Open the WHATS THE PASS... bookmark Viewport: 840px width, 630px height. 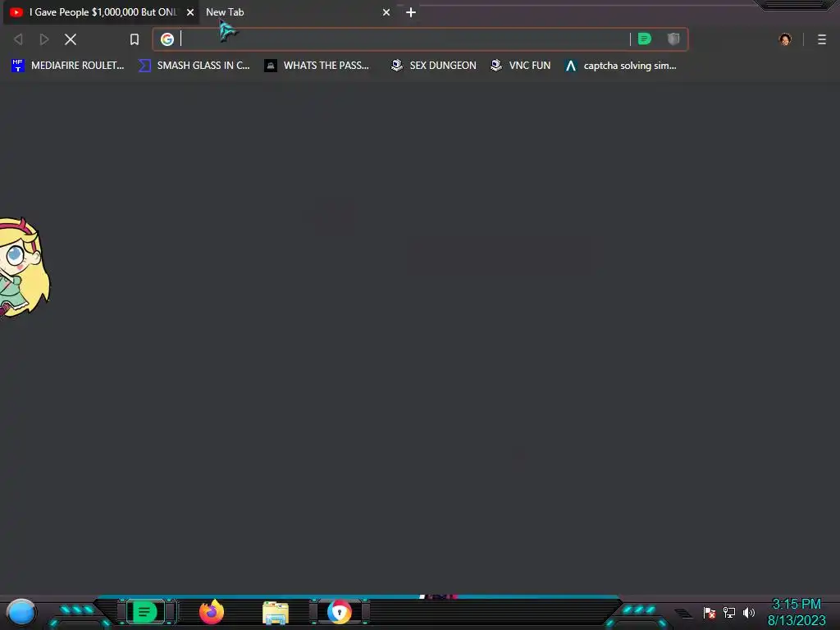pos(317,66)
